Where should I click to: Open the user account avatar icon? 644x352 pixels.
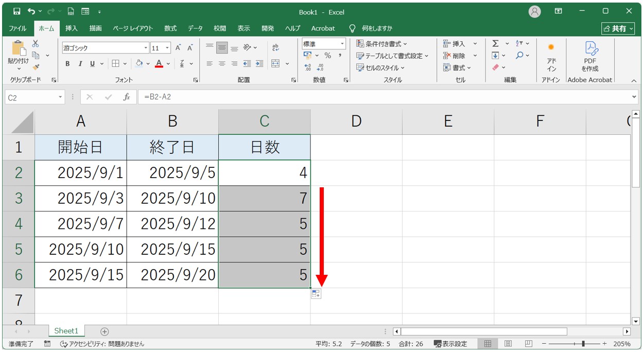(x=535, y=11)
